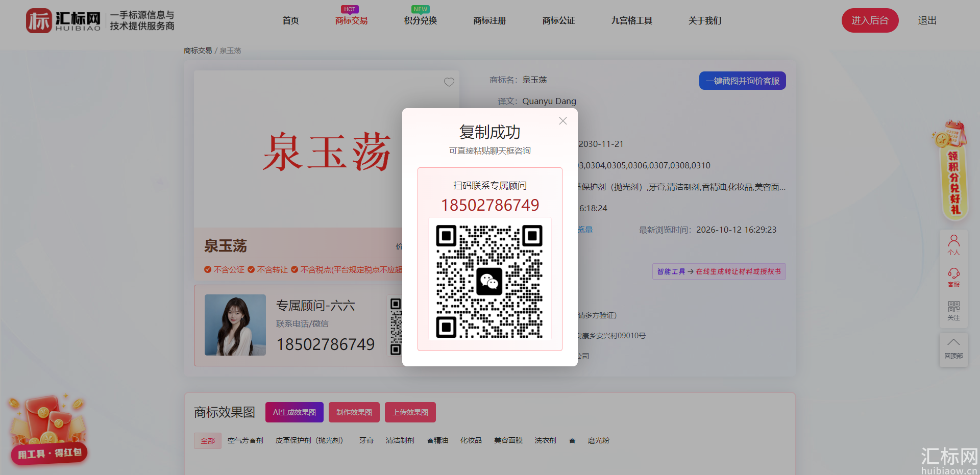The width and height of the screenshot is (980, 475).
Task: Click the 回顶部 back-to-top arrow
Action: pyautogui.click(x=953, y=349)
